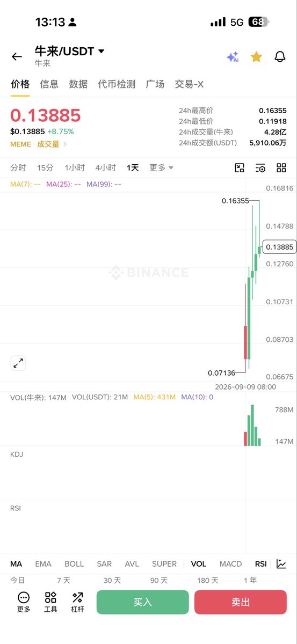This screenshot has height=644, width=297.
Task: Toggle the MACD indicator
Action: click(x=231, y=564)
